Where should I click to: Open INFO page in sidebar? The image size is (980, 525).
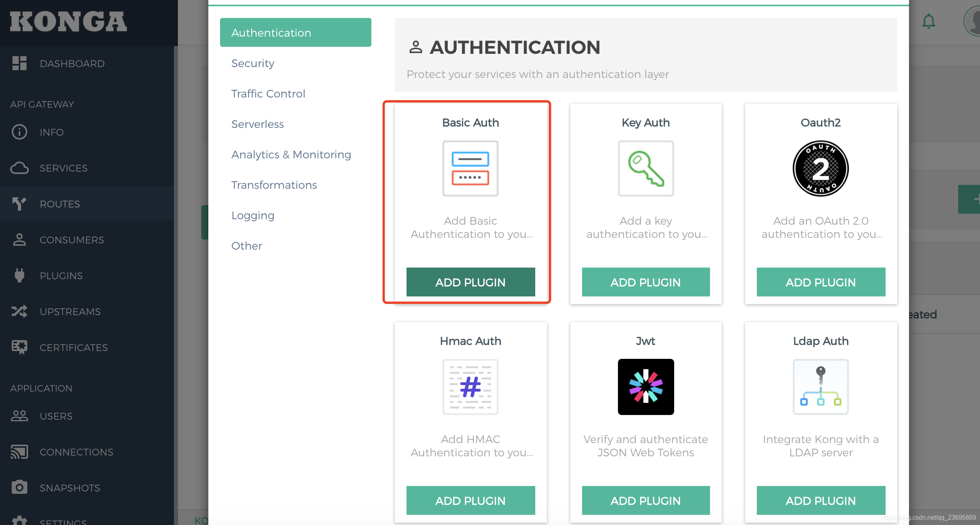pos(87,132)
